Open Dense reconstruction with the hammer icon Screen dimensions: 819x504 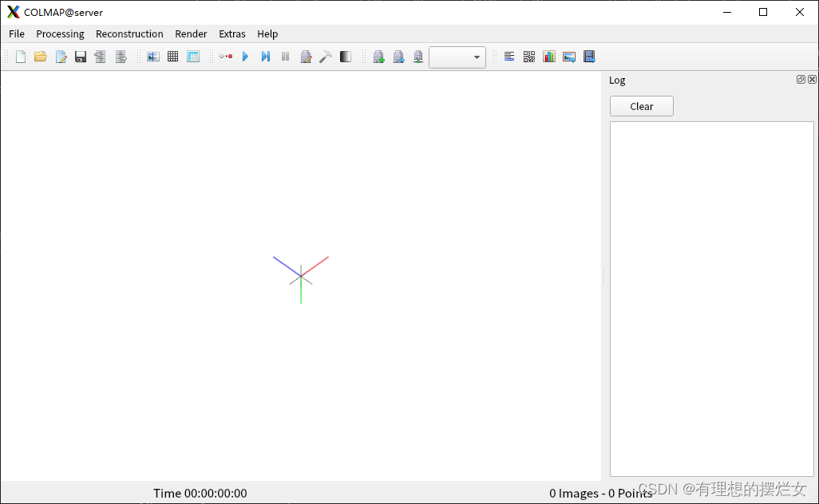point(326,57)
